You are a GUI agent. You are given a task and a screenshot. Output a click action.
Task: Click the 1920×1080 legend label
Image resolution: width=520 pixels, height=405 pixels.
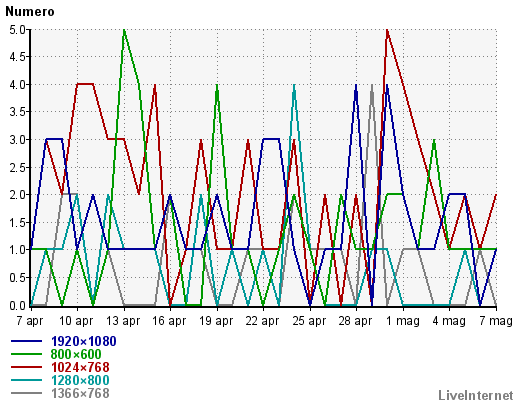(84, 341)
